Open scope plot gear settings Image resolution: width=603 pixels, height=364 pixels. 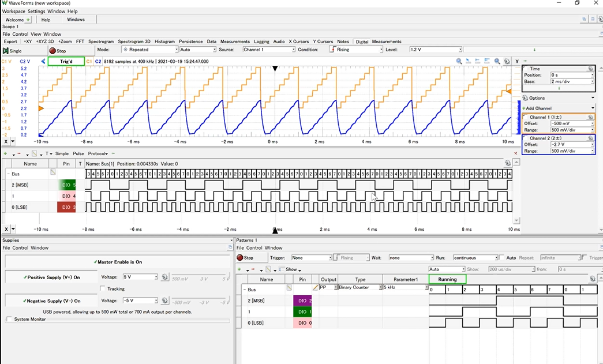pos(507,62)
